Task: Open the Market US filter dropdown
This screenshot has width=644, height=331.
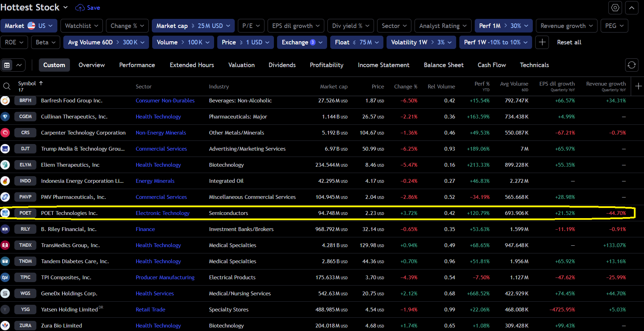Action: click(29, 26)
